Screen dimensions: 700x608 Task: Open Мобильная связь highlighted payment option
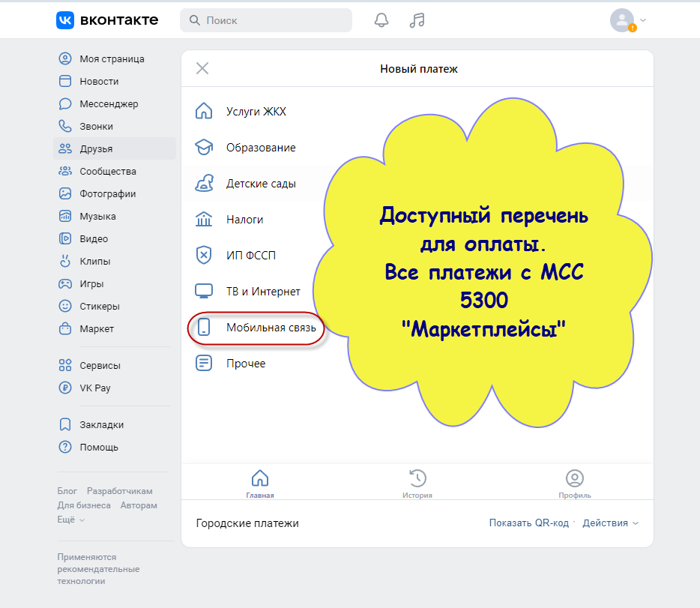(x=256, y=328)
